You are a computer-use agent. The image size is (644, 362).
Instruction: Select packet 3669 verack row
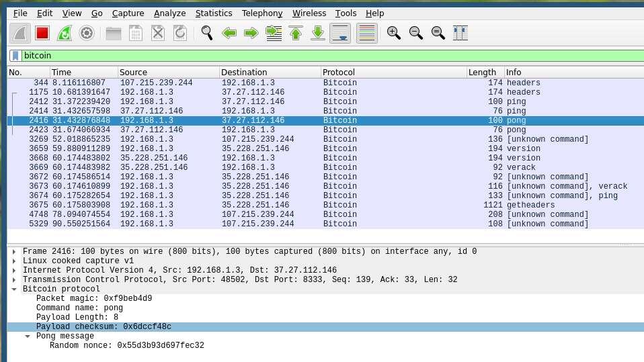(325, 167)
